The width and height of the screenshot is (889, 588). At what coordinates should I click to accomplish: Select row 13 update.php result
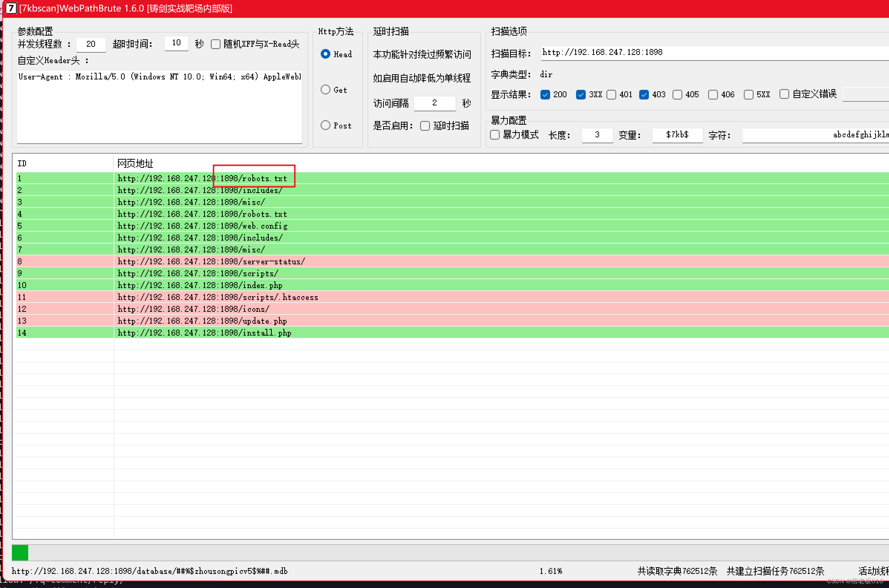pyautogui.click(x=452, y=321)
